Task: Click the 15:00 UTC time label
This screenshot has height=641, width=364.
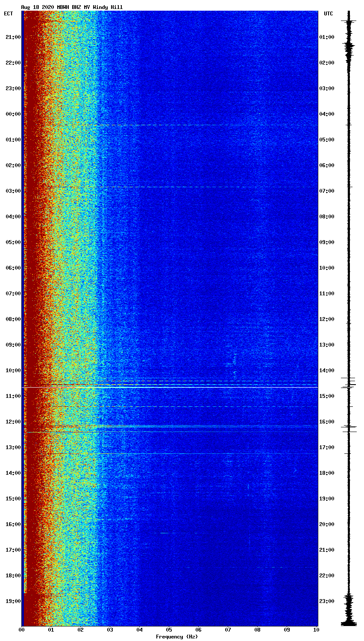Action: 327,396
